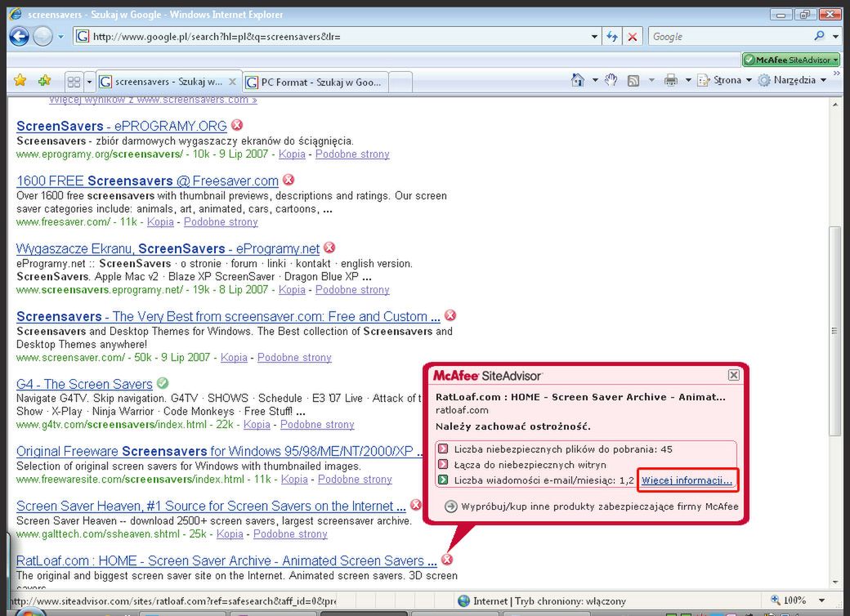
Task: Click 'ratloaf.com' text in SiteAdvisor popup
Action: 462,410
